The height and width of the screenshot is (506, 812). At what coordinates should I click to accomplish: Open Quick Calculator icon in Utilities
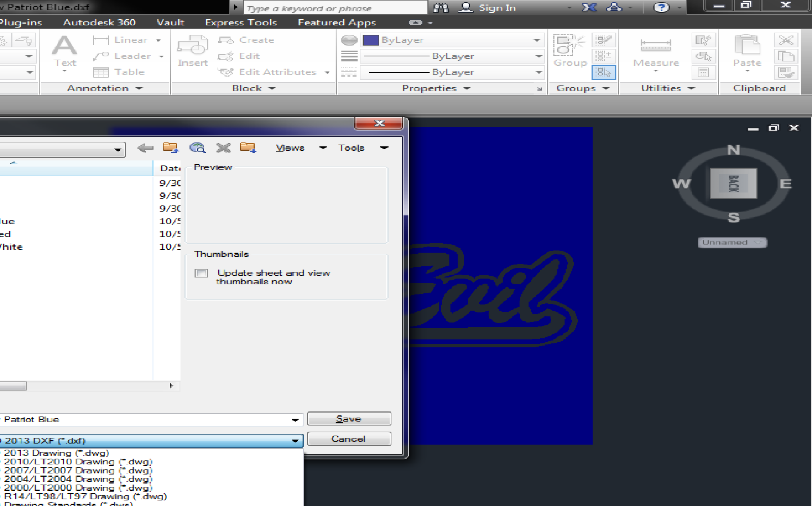[703, 72]
